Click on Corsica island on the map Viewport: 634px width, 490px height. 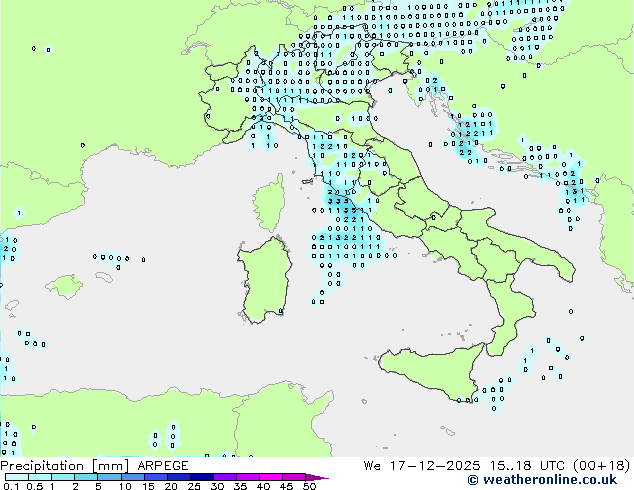(x=269, y=202)
